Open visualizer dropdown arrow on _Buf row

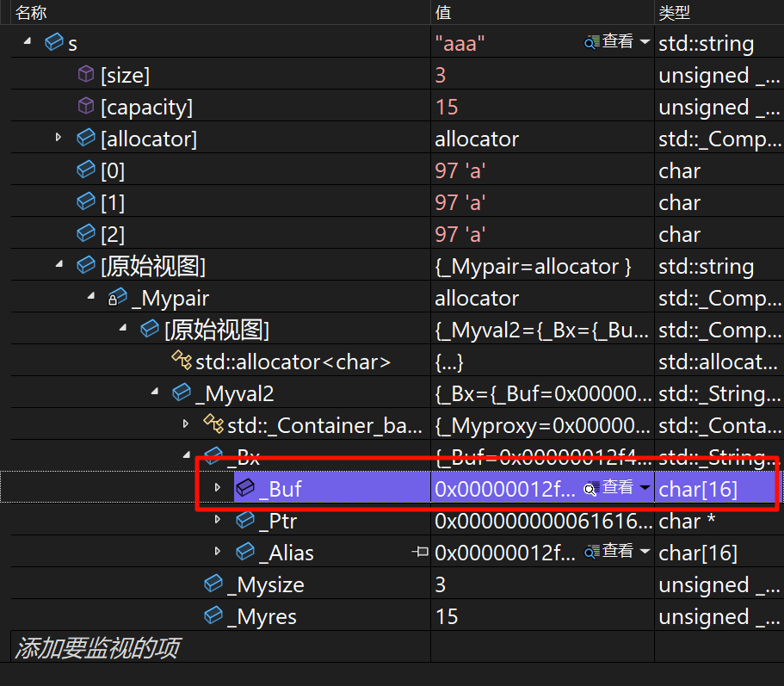pyautogui.click(x=645, y=487)
